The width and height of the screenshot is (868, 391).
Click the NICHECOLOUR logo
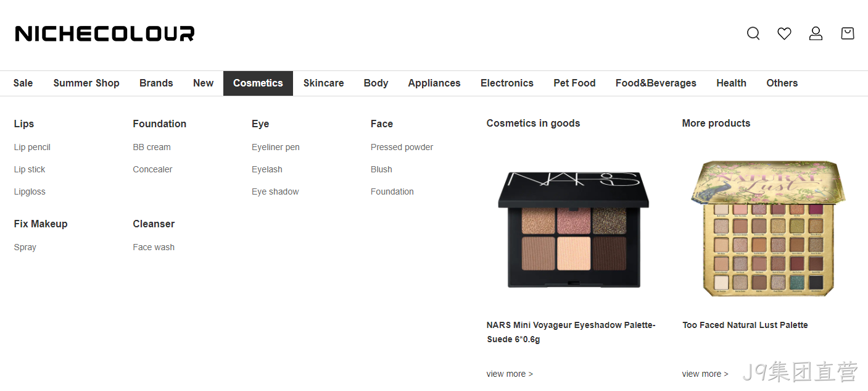point(105,33)
